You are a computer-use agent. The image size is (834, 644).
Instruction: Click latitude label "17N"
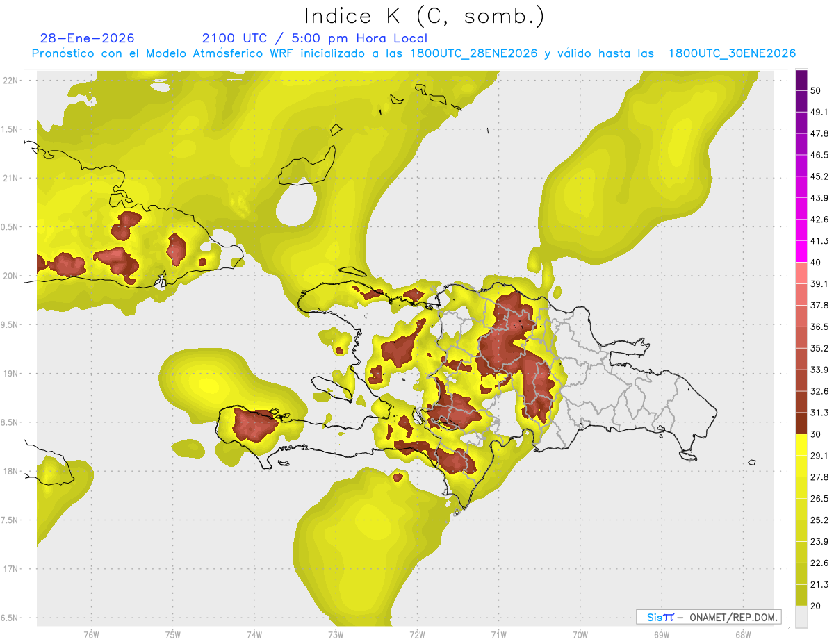pos(10,569)
